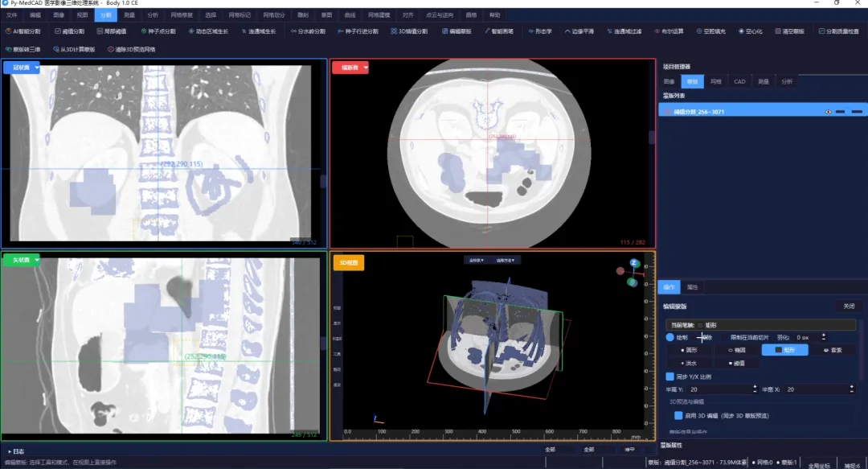The height and width of the screenshot is (469, 868).
Task: Increase the 半高 Y value
Action: pyautogui.click(x=755, y=387)
